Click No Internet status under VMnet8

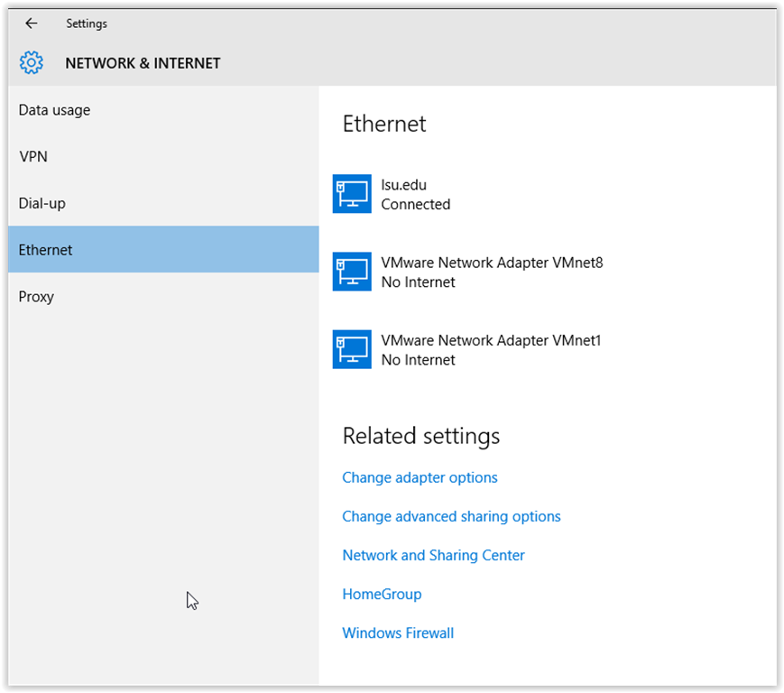[418, 282]
